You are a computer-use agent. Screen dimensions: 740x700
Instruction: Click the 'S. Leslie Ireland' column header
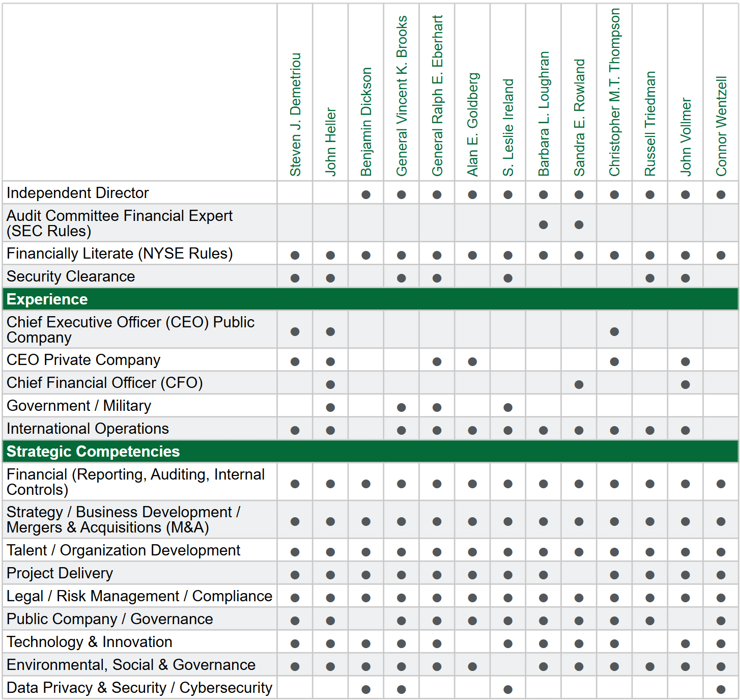508,128
